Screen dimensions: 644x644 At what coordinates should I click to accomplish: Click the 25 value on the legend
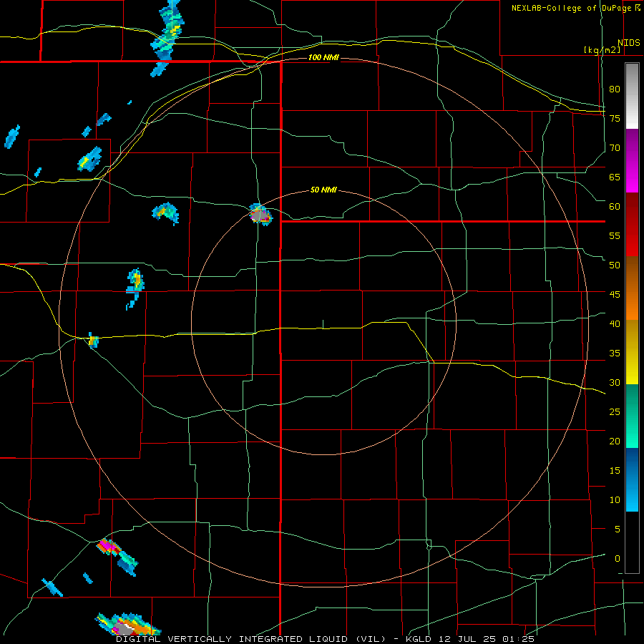click(x=615, y=412)
